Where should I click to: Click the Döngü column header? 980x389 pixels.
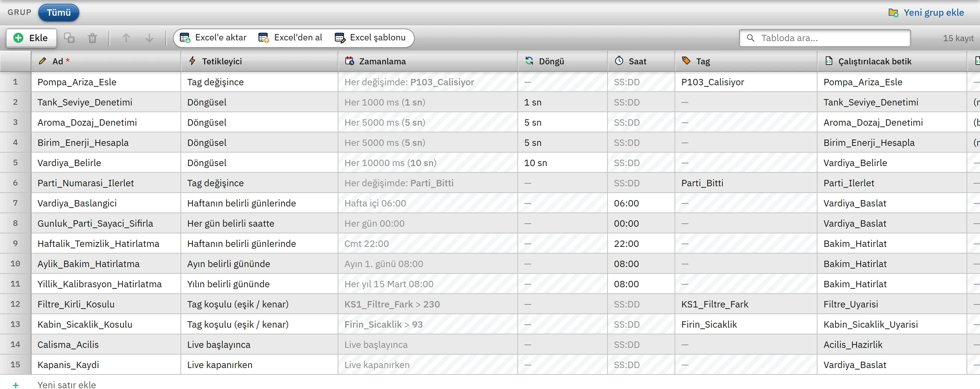tap(563, 61)
